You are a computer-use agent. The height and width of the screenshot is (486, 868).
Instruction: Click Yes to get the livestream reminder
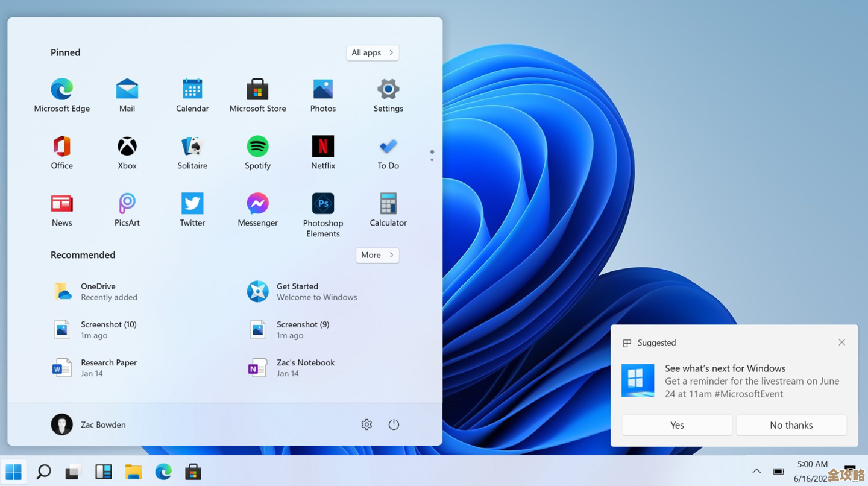676,424
